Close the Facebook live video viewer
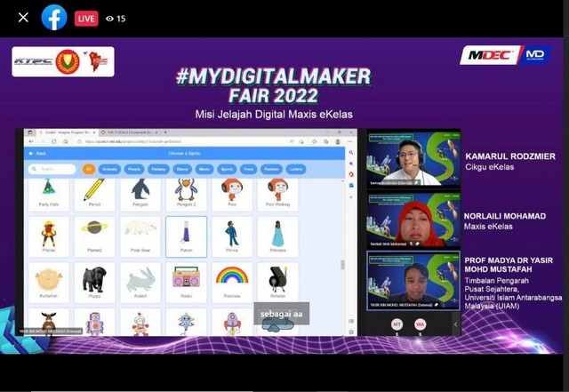This screenshot has width=569, height=392. 22,18
